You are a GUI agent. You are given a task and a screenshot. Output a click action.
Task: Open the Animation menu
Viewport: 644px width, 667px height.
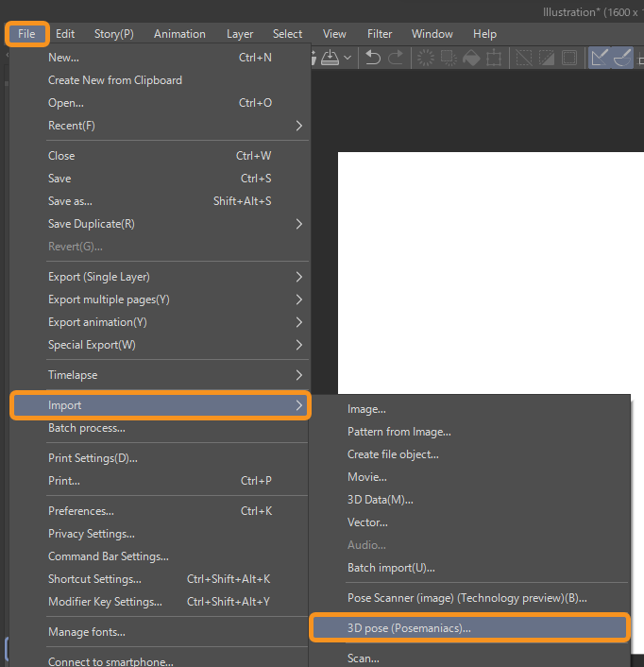(x=179, y=34)
